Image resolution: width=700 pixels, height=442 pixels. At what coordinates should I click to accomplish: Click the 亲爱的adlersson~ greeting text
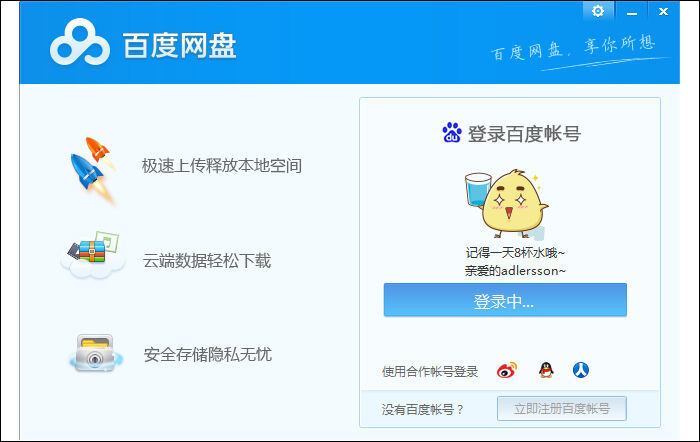pyautogui.click(x=515, y=271)
